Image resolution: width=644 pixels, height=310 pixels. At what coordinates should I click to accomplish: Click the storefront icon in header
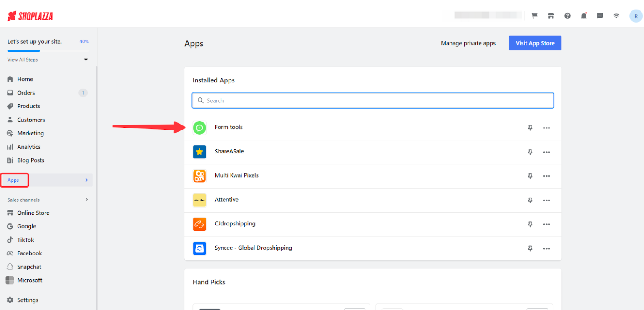pyautogui.click(x=551, y=16)
